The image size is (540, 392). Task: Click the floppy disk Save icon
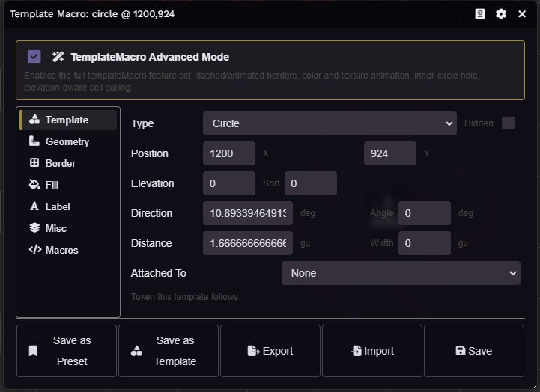[461, 351]
